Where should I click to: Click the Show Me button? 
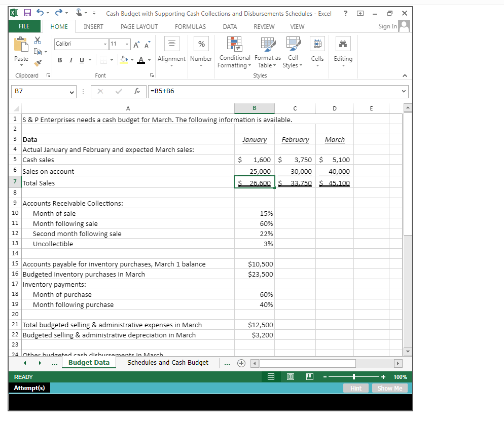point(389,388)
